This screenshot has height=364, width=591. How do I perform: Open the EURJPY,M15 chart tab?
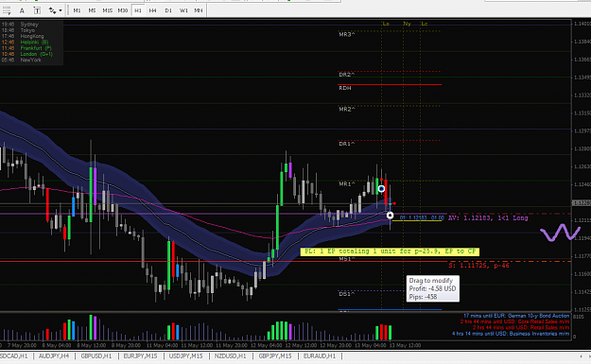140,356
